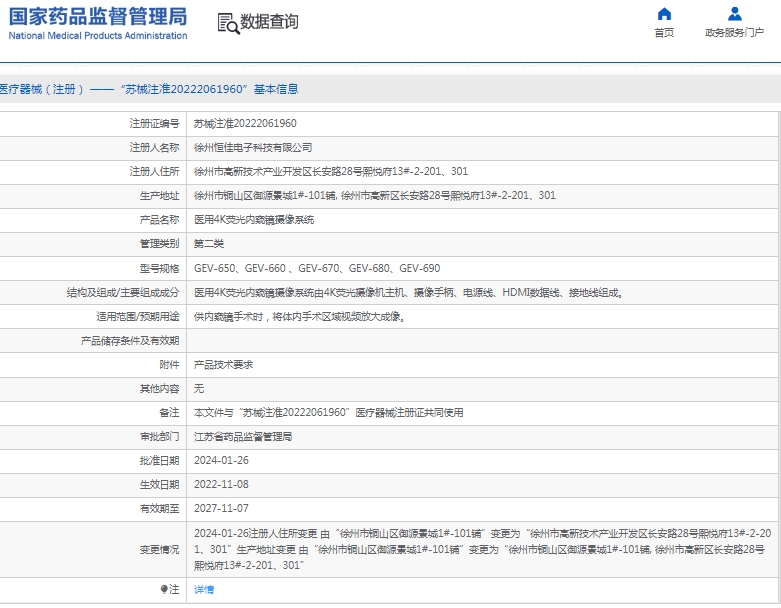The height and width of the screenshot is (608, 781).
Task: Click the 附件 label
Action: [169, 365]
